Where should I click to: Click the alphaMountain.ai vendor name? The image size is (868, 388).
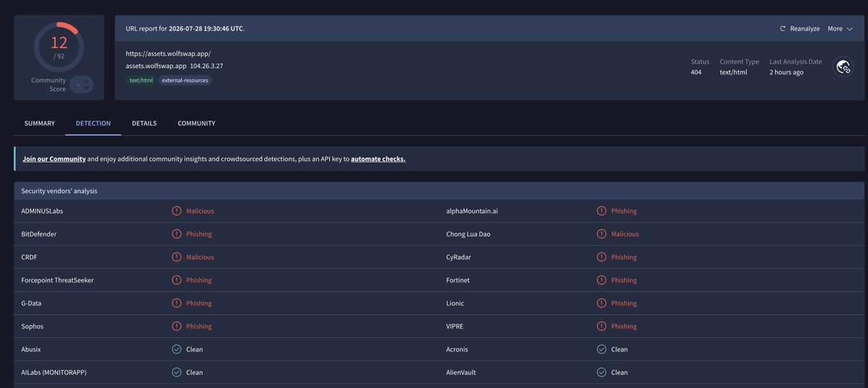point(472,211)
